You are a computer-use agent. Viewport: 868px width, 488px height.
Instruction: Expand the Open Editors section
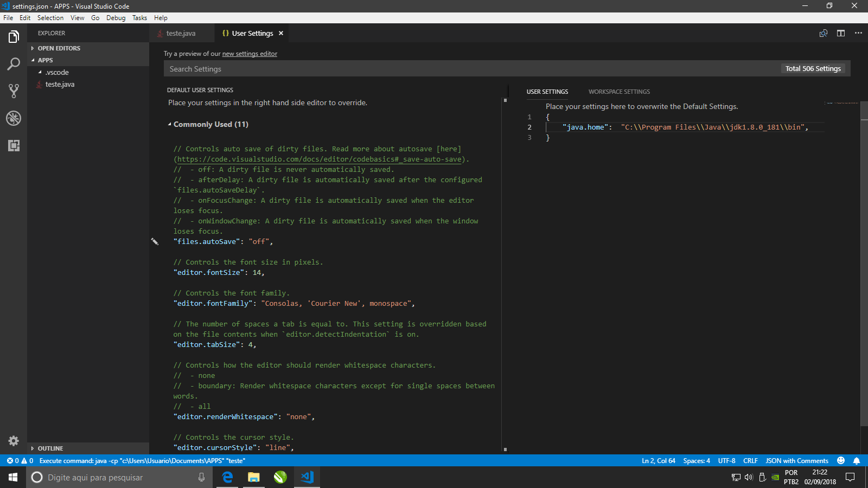88,48
